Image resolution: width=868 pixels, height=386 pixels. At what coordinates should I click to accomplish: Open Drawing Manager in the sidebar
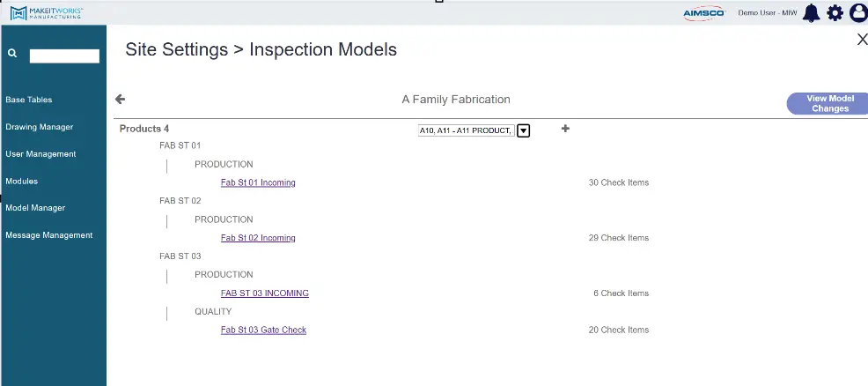tap(40, 127)
